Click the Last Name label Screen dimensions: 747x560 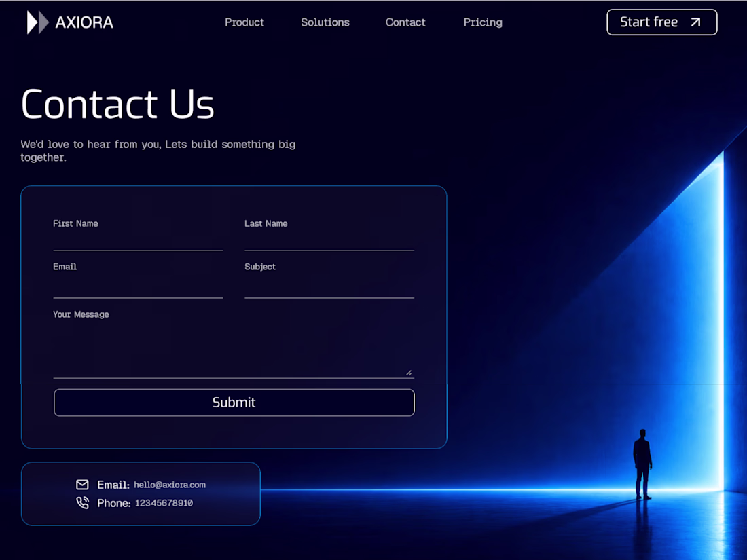pyautogui.click(x=266, y=223)
